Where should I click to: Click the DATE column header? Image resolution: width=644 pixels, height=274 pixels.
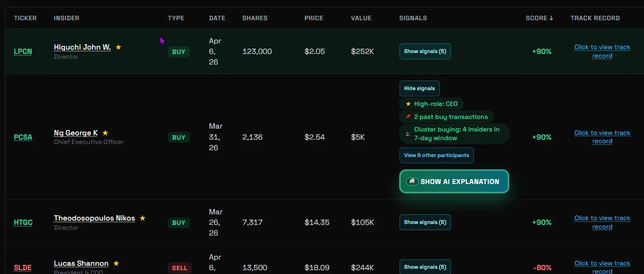tap(217, 18)
